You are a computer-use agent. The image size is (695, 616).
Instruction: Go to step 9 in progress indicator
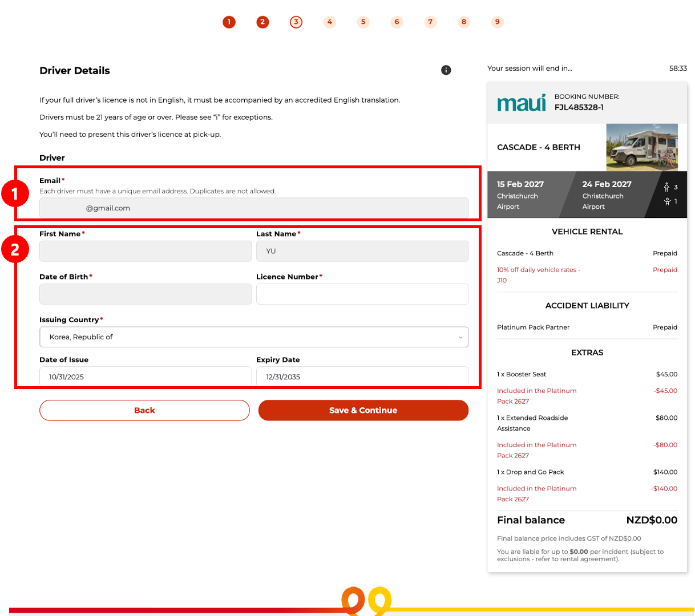tap(498, 22)
